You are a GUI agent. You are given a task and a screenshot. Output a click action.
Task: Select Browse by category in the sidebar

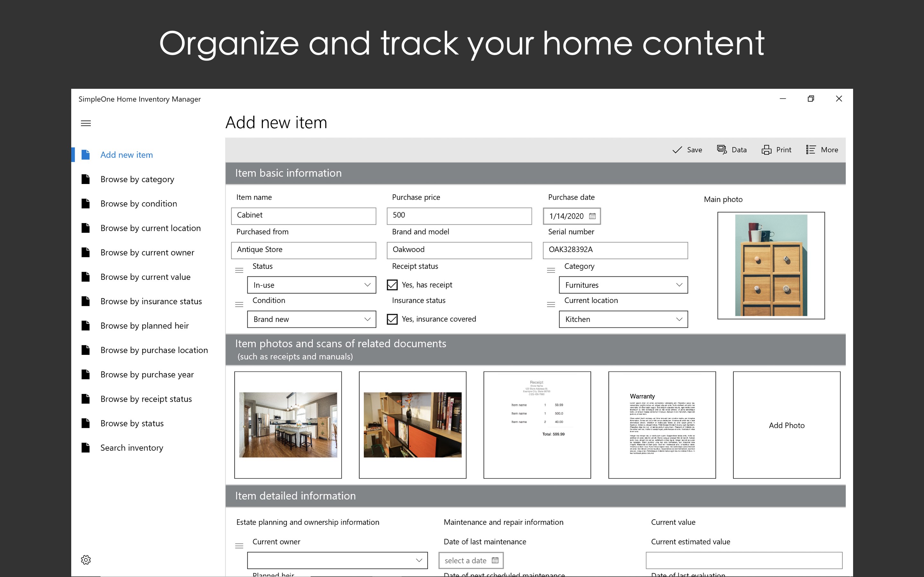[x=137, y=179]
